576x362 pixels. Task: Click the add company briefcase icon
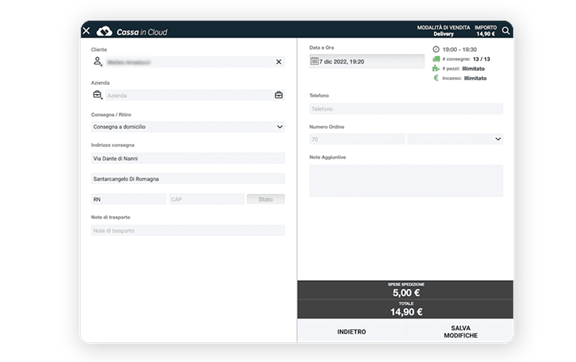tap(97, 95)
